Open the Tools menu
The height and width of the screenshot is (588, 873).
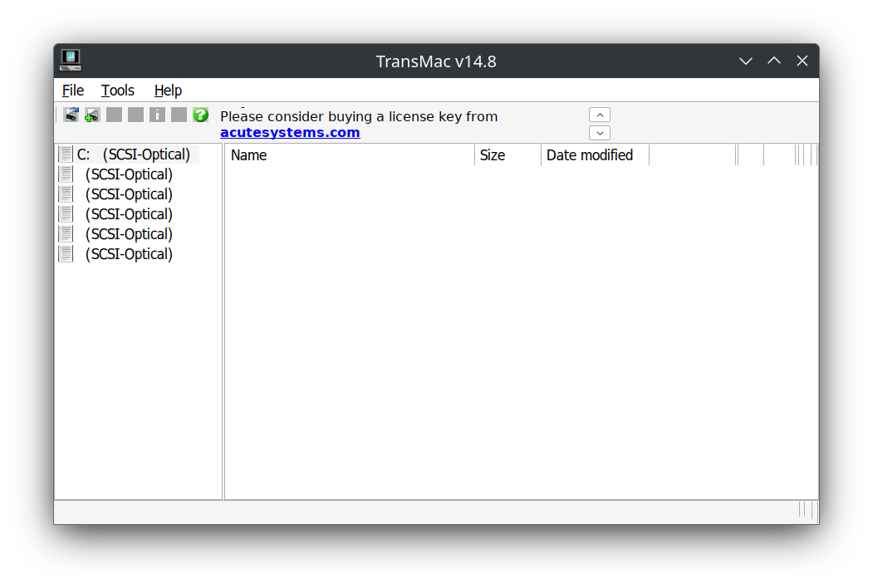[x=117, y=91]
